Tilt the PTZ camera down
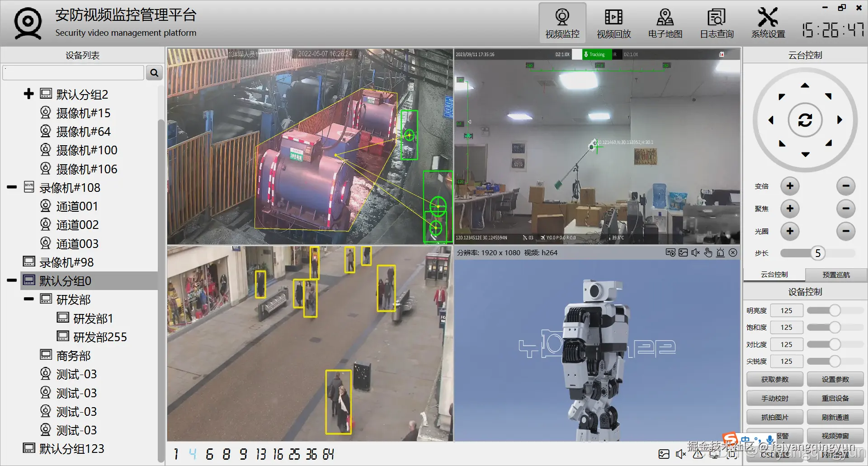 pyautogui.click(x=805, y=154)
